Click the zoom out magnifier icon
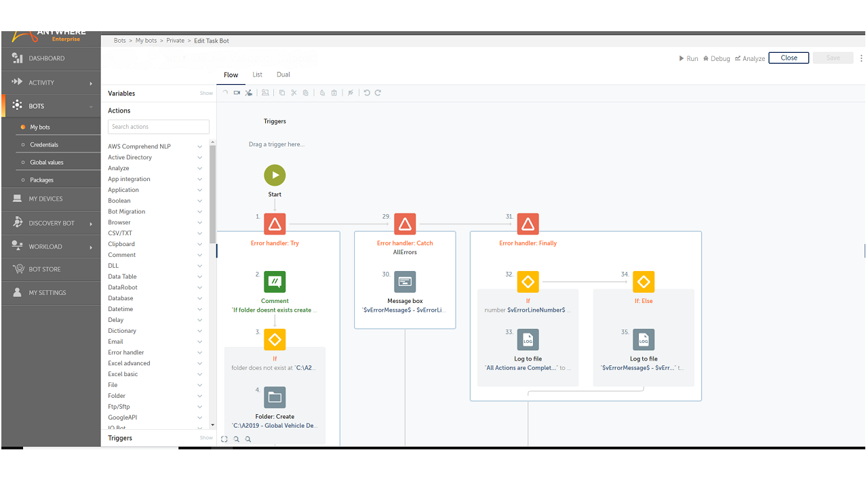 (237, 439)
